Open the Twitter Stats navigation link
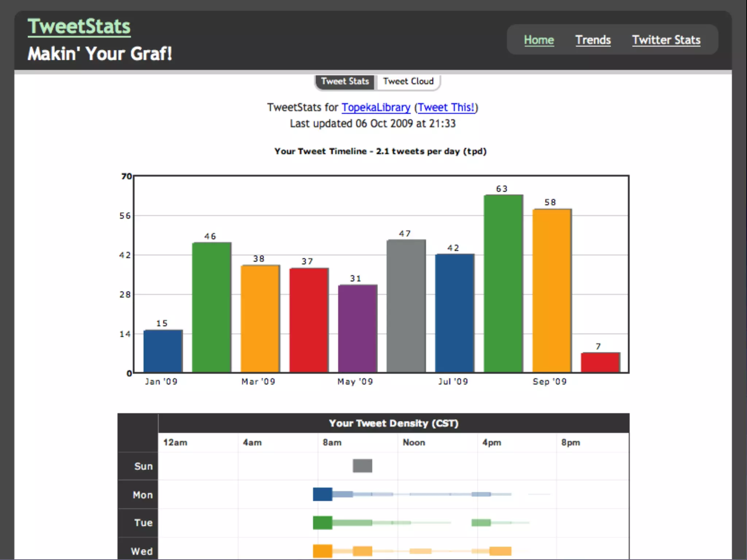 (x=666, y=40)
